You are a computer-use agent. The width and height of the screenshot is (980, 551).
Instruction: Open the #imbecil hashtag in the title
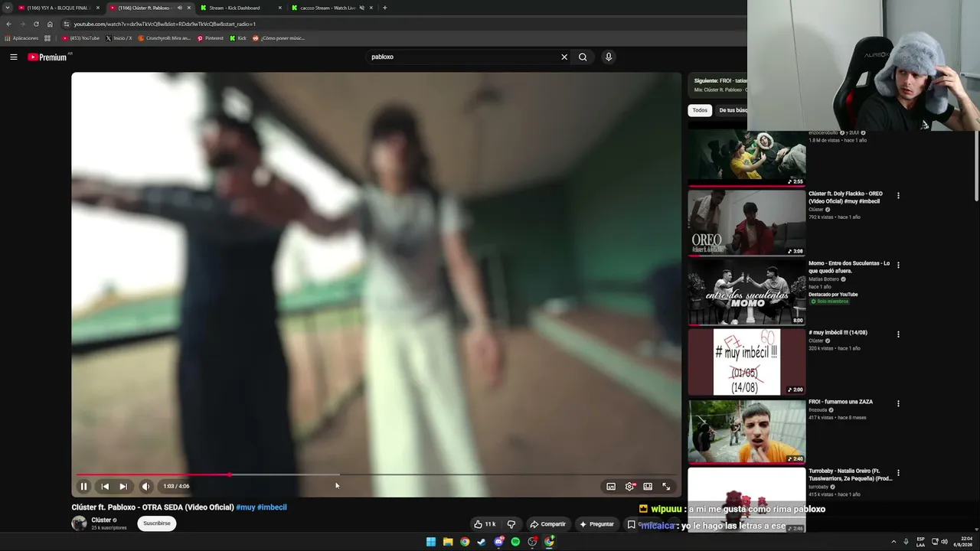click(272, 507)
